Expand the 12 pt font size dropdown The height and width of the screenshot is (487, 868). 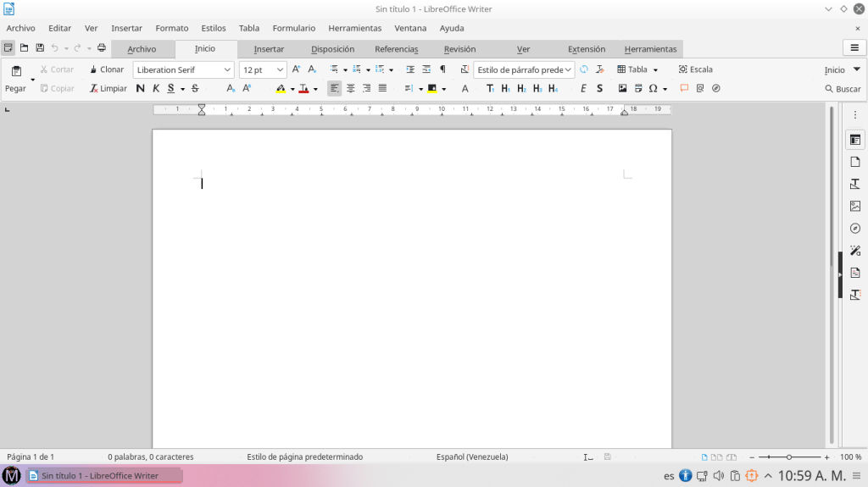pos(281,70)
